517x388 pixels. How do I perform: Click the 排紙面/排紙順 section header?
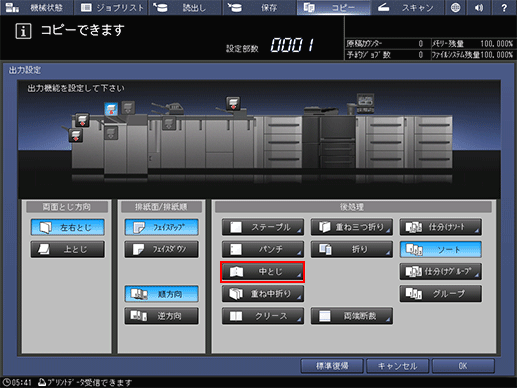pos(161,207)
